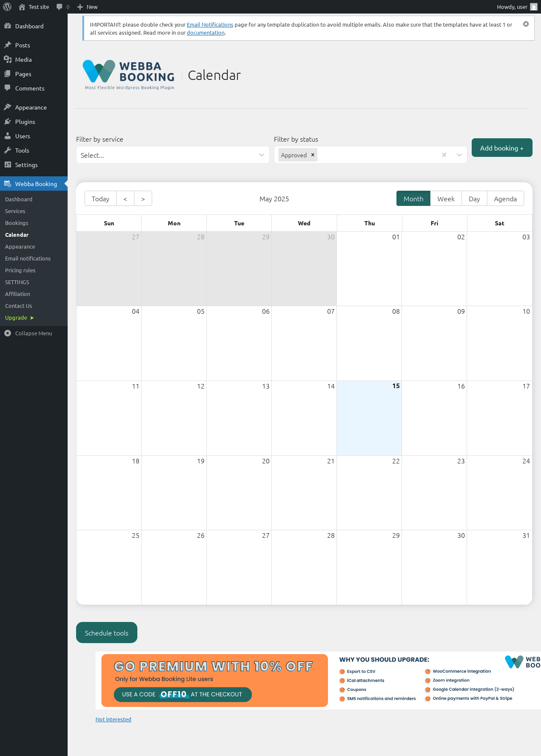Click the Users person icon

8,136
